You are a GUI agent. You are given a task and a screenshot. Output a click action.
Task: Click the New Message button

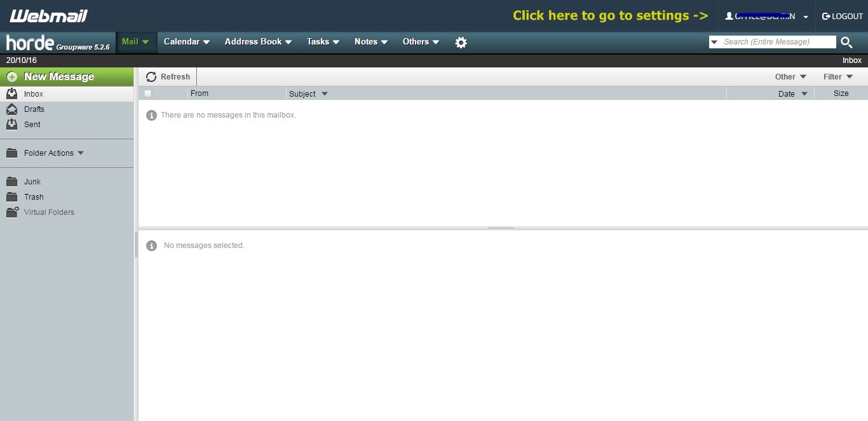(67, 77)
